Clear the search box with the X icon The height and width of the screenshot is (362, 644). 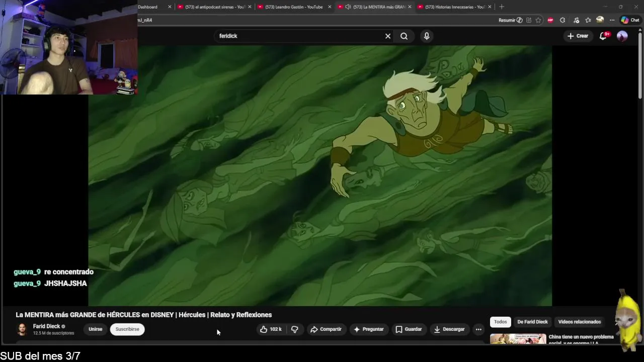(388, 36)
